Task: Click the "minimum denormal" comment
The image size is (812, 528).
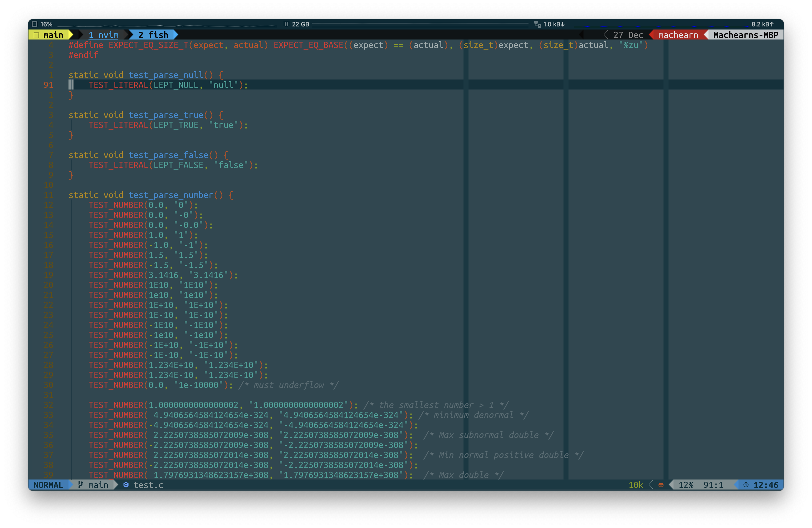Action: pos(473,415)
